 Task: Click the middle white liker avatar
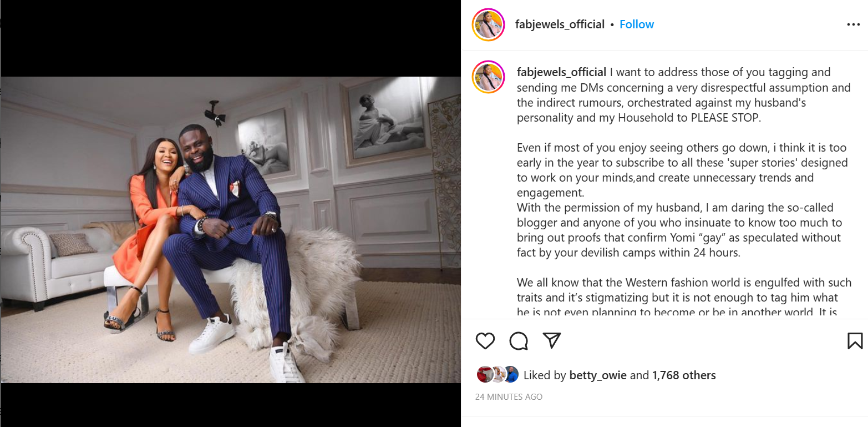498,375
